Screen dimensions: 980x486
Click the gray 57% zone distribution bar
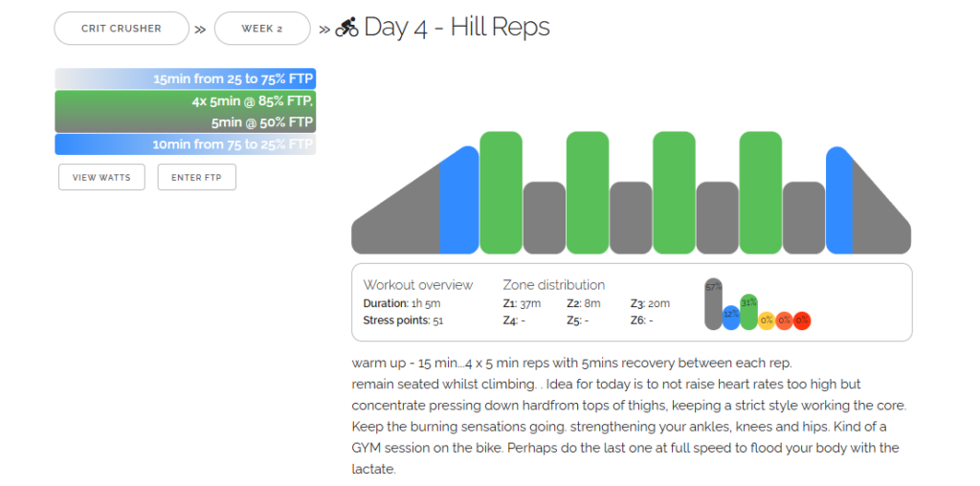tap(713, 304)
